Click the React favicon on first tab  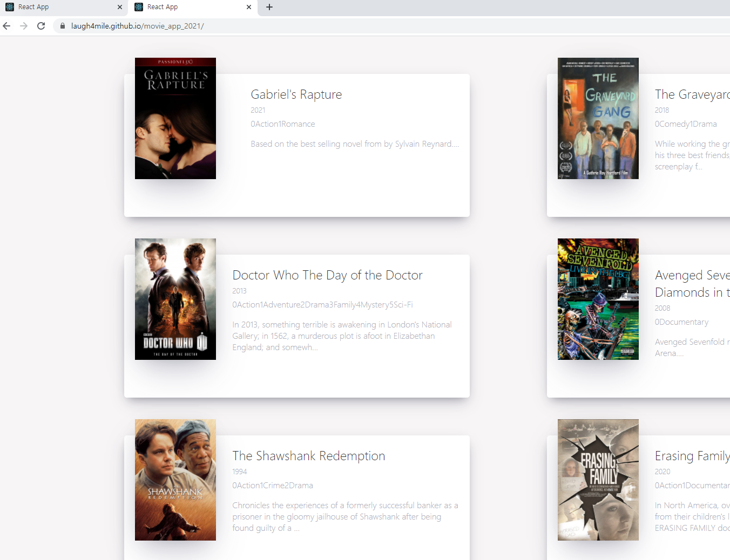[x=10, y=7]
